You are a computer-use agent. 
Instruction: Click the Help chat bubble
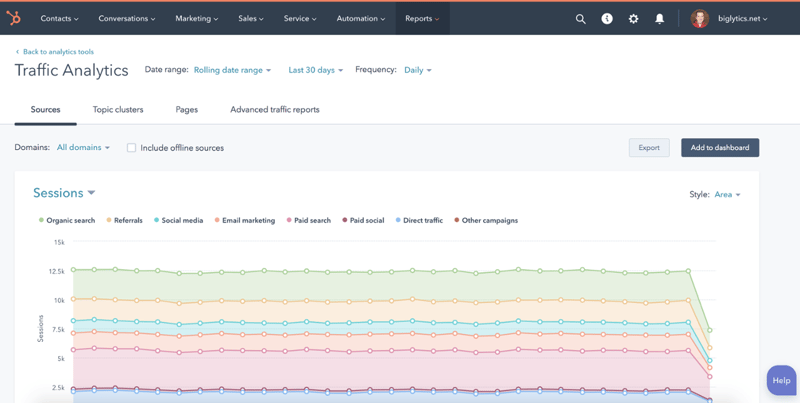point(782,380)
